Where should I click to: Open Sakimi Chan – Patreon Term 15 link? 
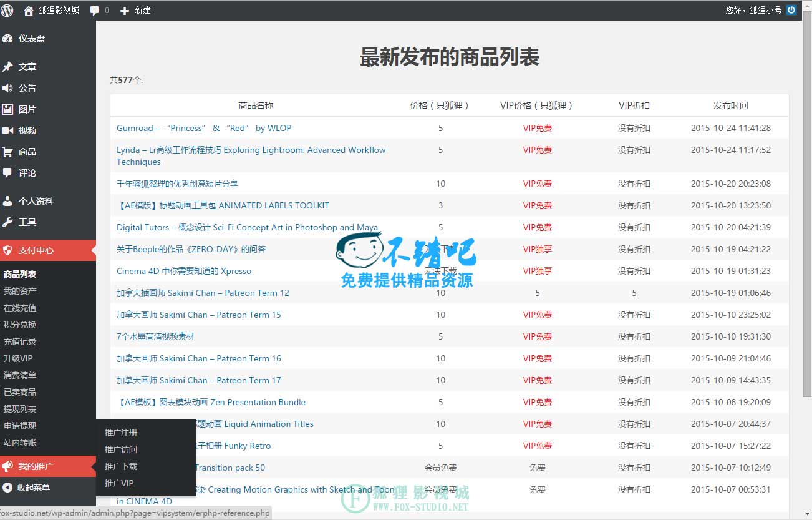coord(199,315)
